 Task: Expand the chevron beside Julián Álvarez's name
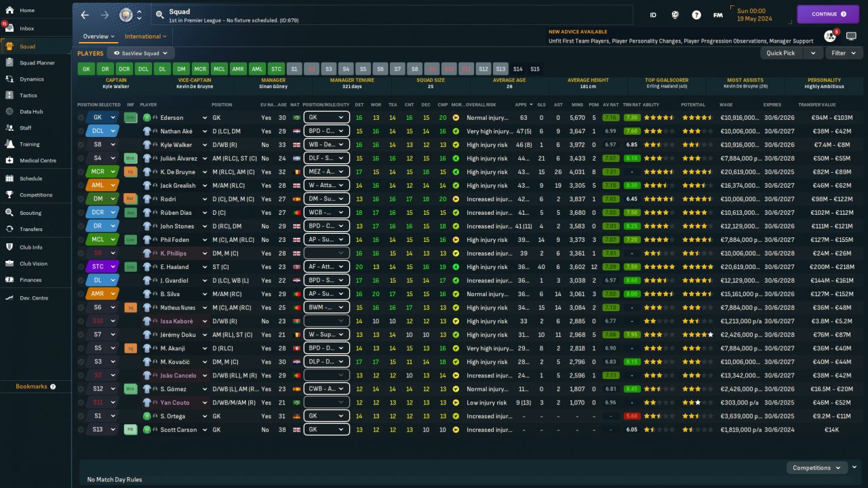(x=205, y=159)
